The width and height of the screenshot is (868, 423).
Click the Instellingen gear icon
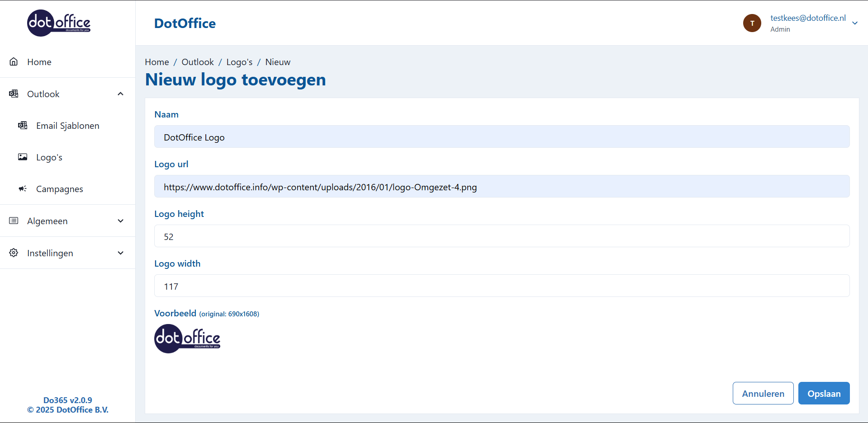(x=14, y=253)
